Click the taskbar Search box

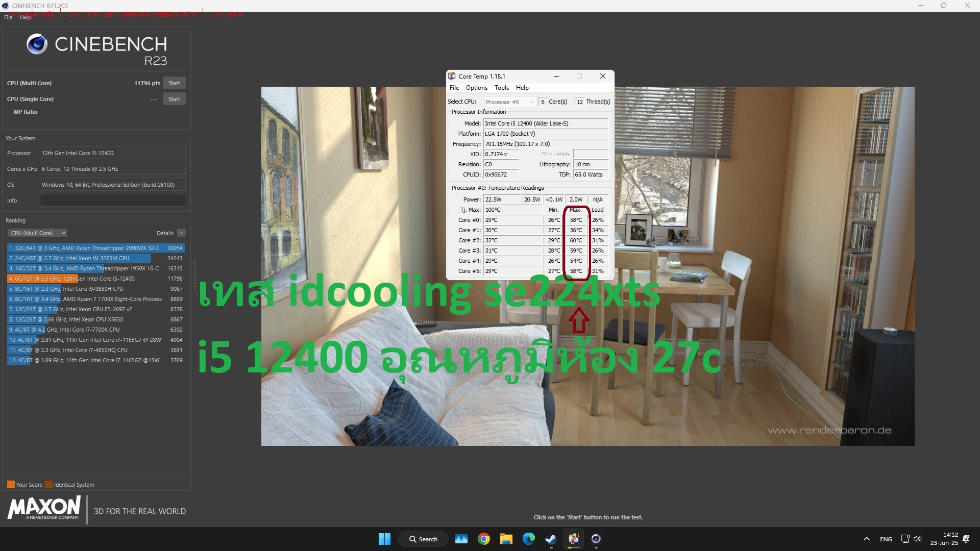(424, 539)
